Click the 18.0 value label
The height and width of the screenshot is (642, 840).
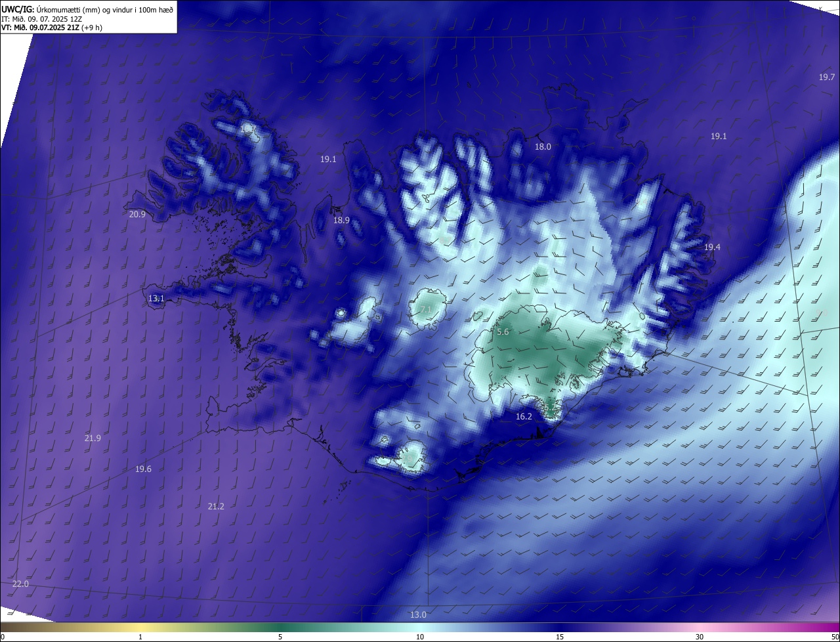point(543,147)
